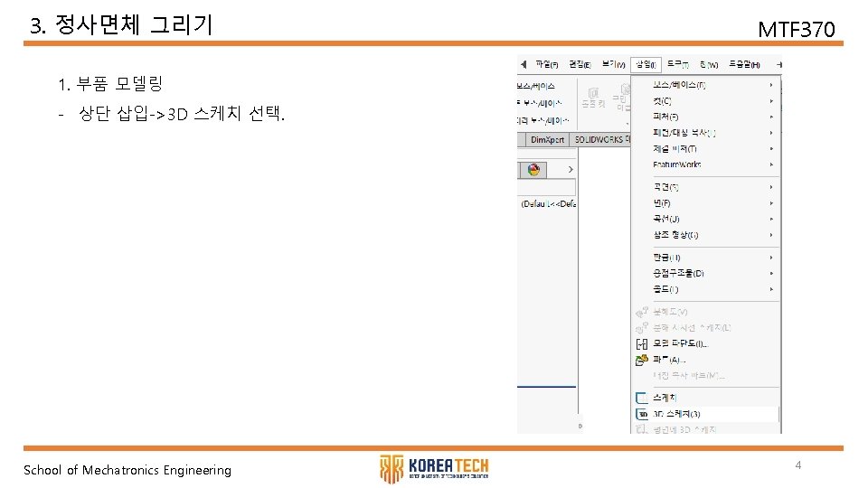Expand the 체결 피처 submenu arrow
This screenshot has height=488, width=868.
pos(771,149)
